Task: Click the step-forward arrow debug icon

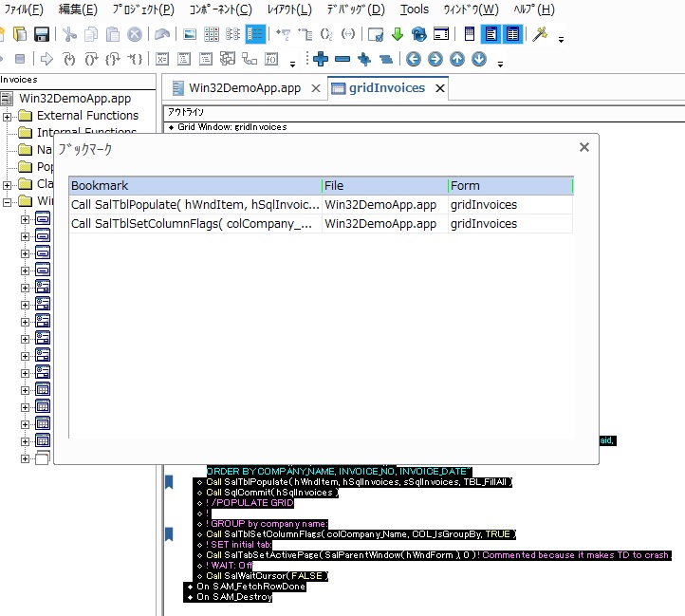Action: click(46, 59)
